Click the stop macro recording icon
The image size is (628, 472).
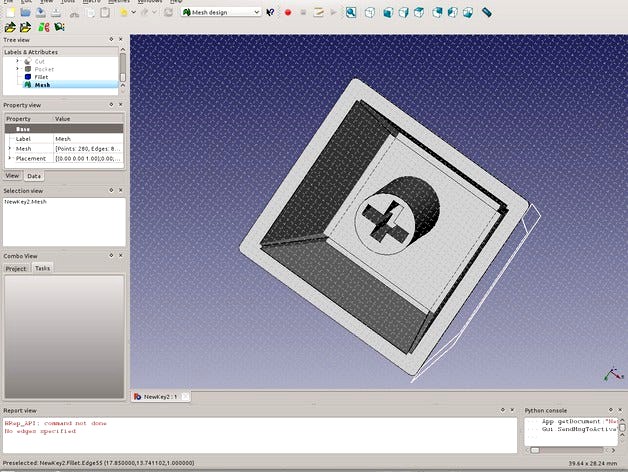303,13
